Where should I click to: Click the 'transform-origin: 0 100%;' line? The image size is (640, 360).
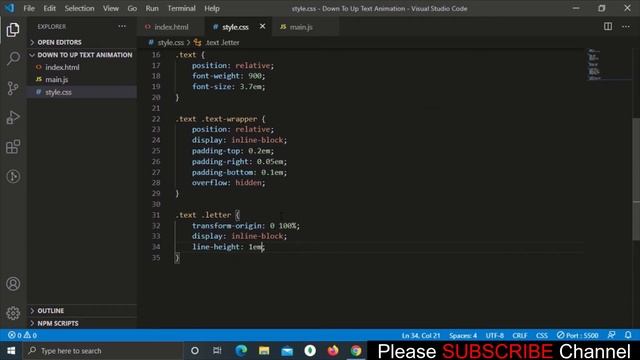[246, 226]
